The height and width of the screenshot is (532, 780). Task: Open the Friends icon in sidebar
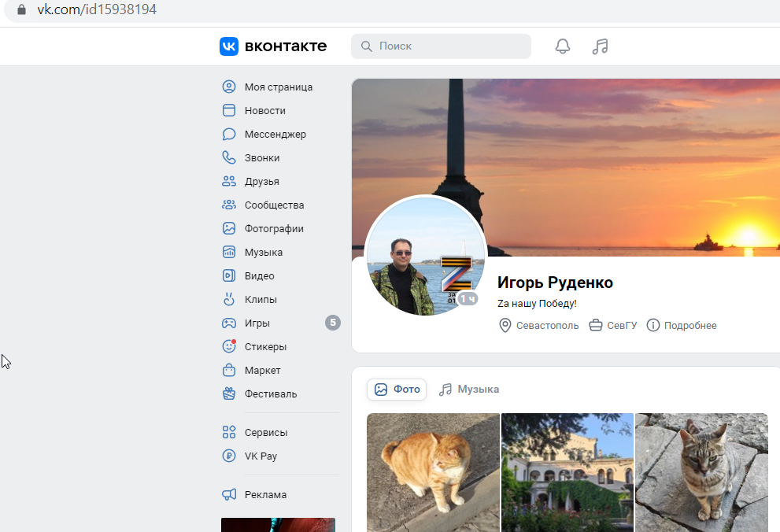coord(229,182)
